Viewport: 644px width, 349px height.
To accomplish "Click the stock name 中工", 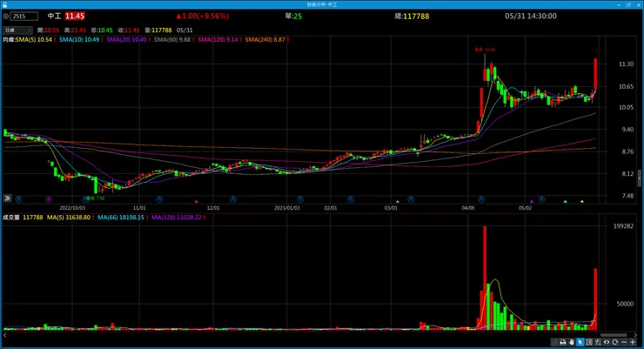I will [54, 16].
